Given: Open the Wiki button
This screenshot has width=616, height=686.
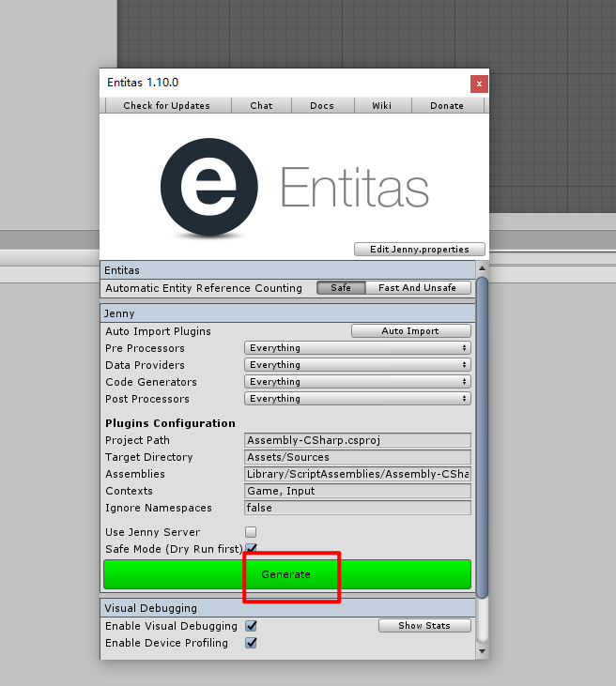Looking at the screenshot, I should pos(382,105).
